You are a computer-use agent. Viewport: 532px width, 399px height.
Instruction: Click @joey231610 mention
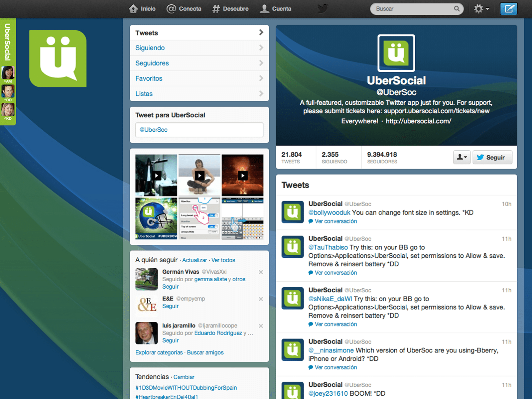pyautogui.click(x=328, y=394)
